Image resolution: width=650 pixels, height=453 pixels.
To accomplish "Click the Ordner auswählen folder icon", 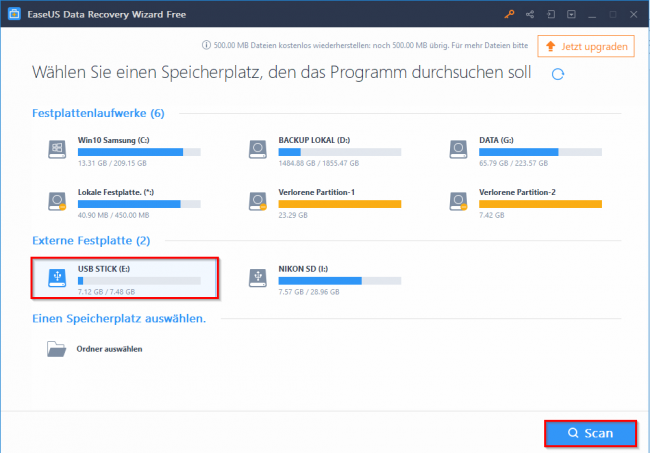I will pyautogui.click(x=56, y=349).
